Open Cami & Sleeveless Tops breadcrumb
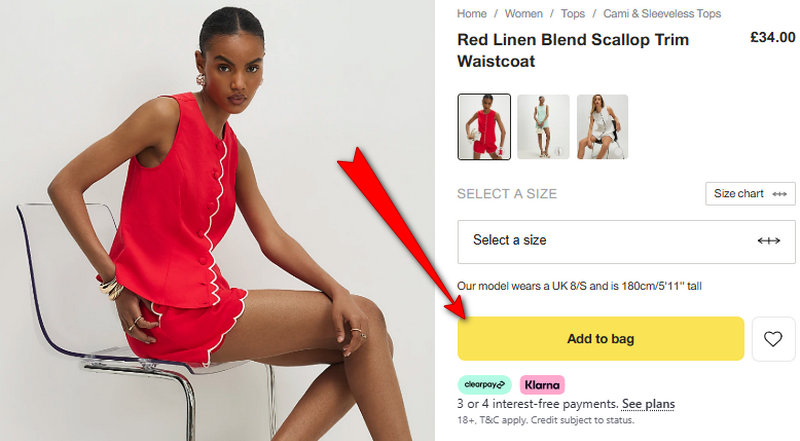This screenshot has width=800, height=441. pyautogui.click(x=662, y=14)
